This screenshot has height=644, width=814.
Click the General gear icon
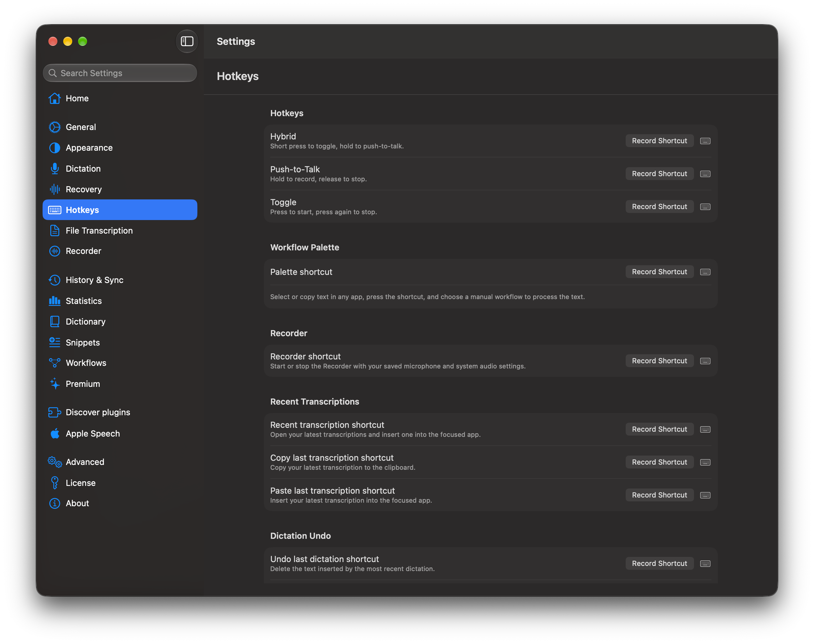coord(55,127)
